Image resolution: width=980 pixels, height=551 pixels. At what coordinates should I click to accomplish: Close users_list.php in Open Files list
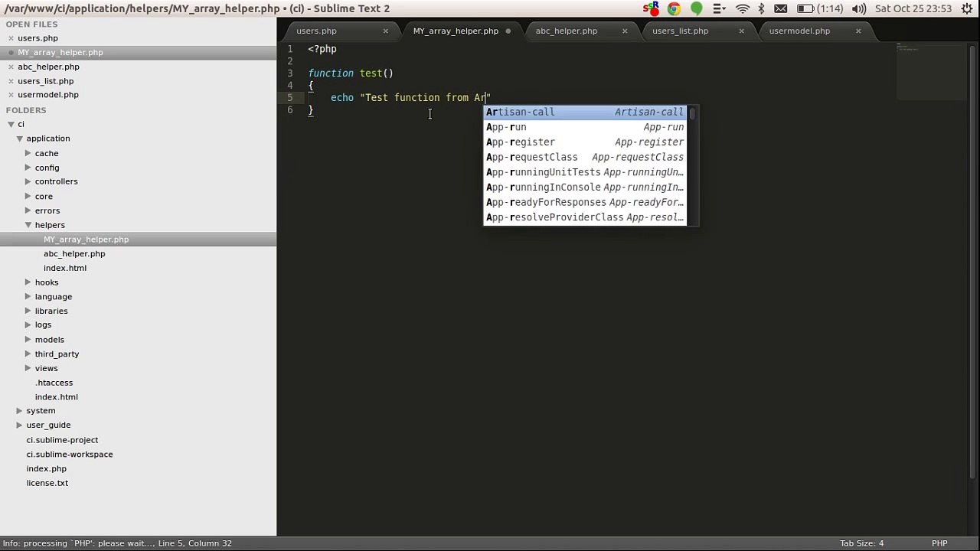pyautogui.click(x=11, y=81)
